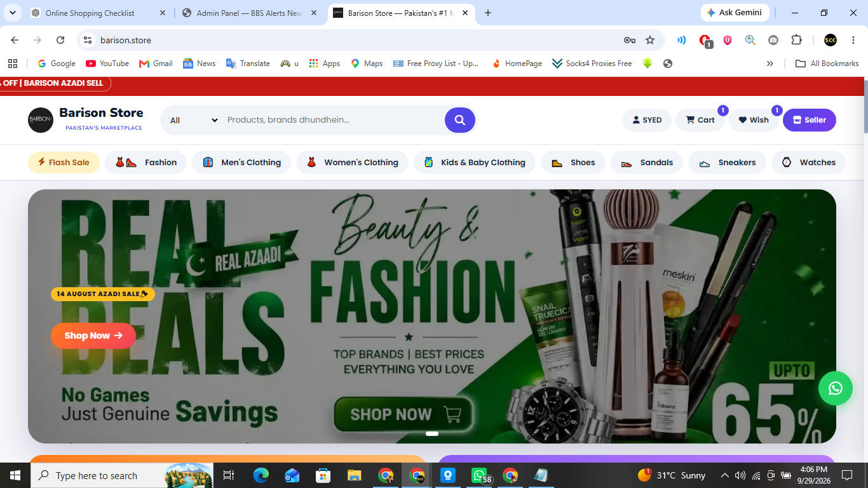The image size is (868, 488).
Task: Open a new tab with plus button
Action: [488, 13]
